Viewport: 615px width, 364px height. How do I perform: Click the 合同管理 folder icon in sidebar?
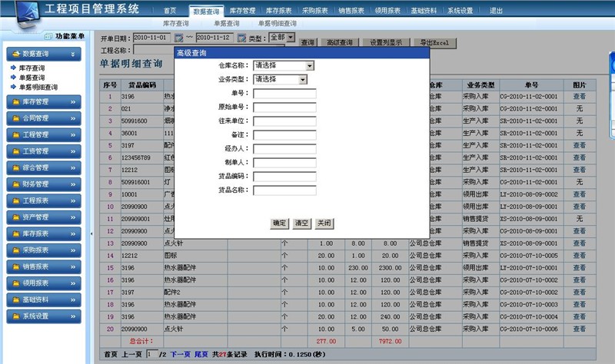[x=15, y=118]
